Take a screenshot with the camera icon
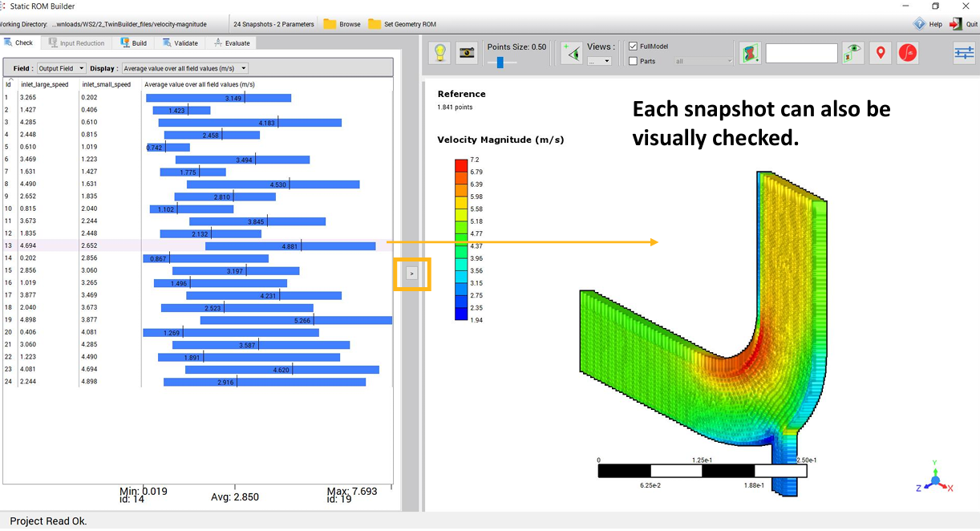The width and height of the screenshot is (980, 531). [x=467, y=52]
